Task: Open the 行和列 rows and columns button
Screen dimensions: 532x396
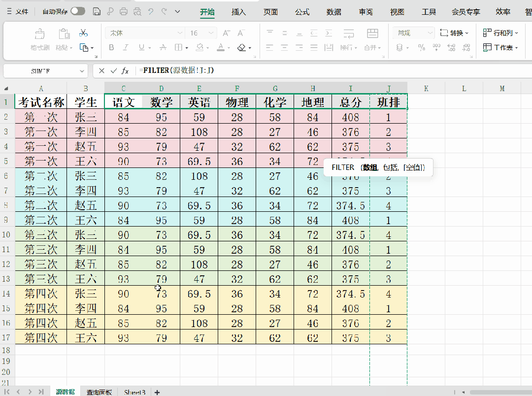Action: click(x=500, y=33)
